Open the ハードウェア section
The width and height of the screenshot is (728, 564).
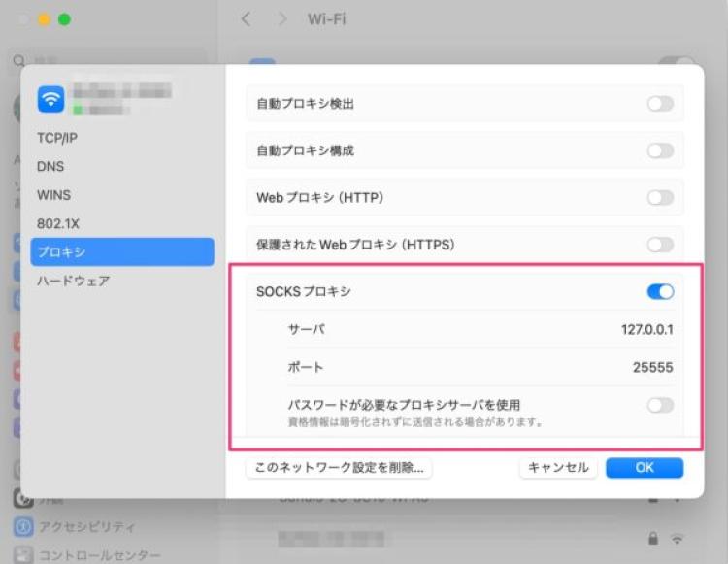(x=73, y=281)
